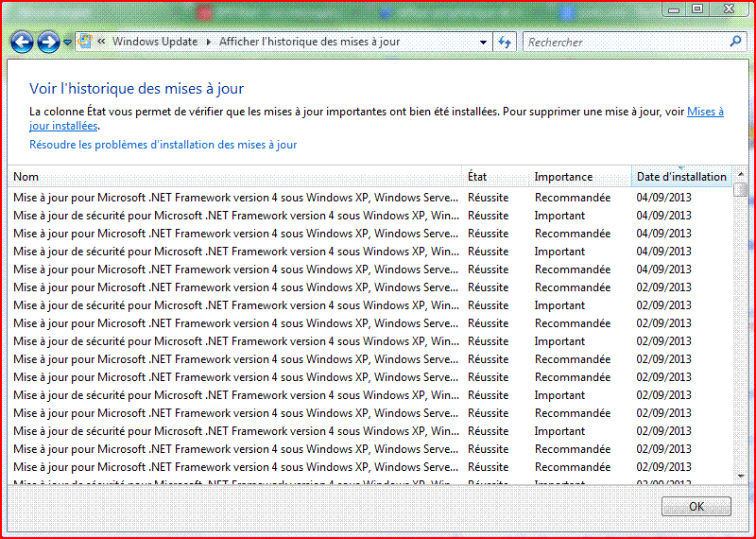Select the first update entry in the list

point(369,198)
